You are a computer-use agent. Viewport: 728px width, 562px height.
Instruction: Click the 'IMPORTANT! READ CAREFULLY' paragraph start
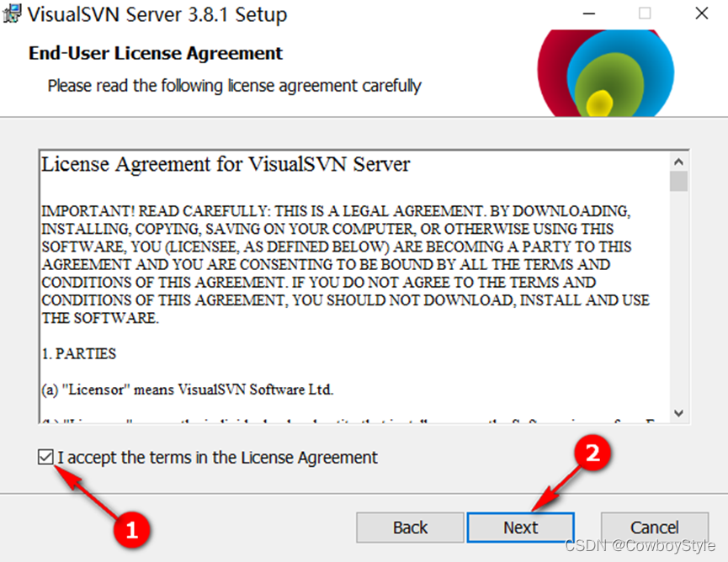pyautogui.click(x=155, y=211)
